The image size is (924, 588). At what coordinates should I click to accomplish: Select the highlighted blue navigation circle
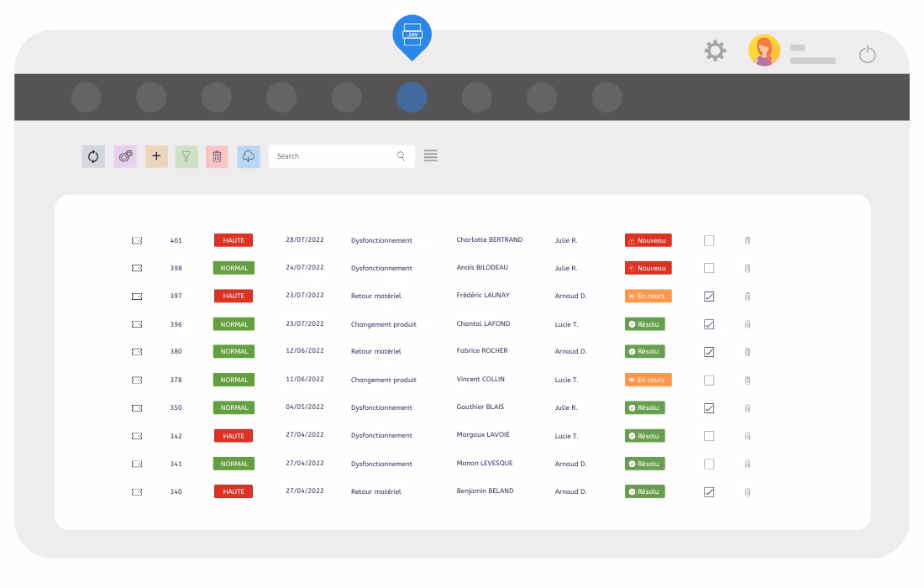point(412,97)
